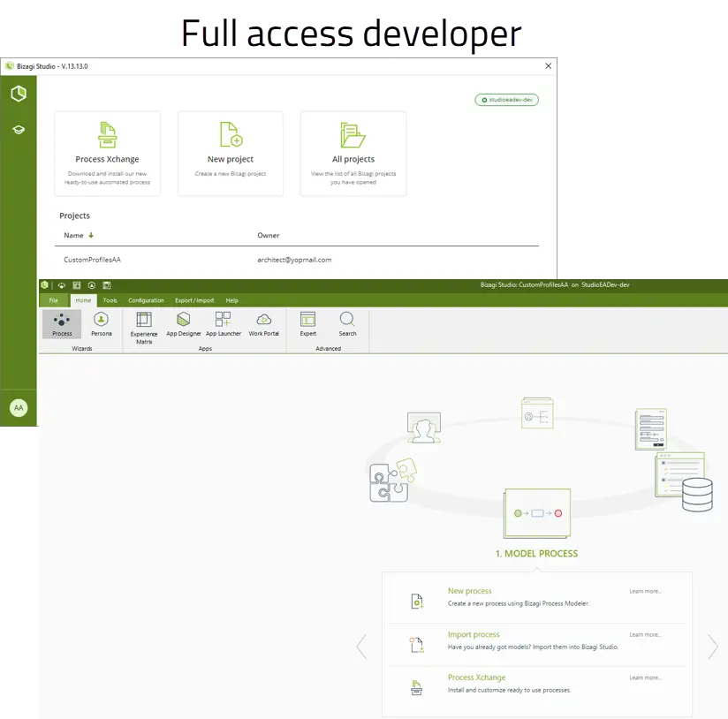
Task: Open the Help tab
Action: coord(232,300)
